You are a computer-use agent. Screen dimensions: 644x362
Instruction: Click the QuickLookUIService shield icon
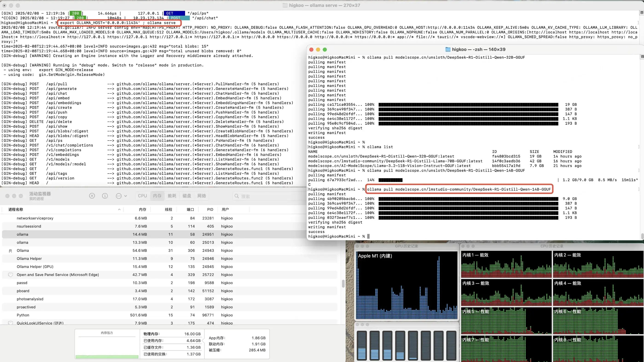point(11,322)
